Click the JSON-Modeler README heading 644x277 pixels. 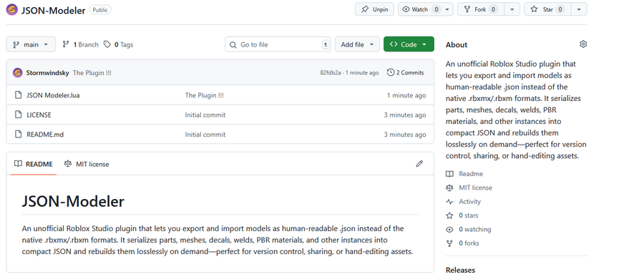click(x=73, y=201)
